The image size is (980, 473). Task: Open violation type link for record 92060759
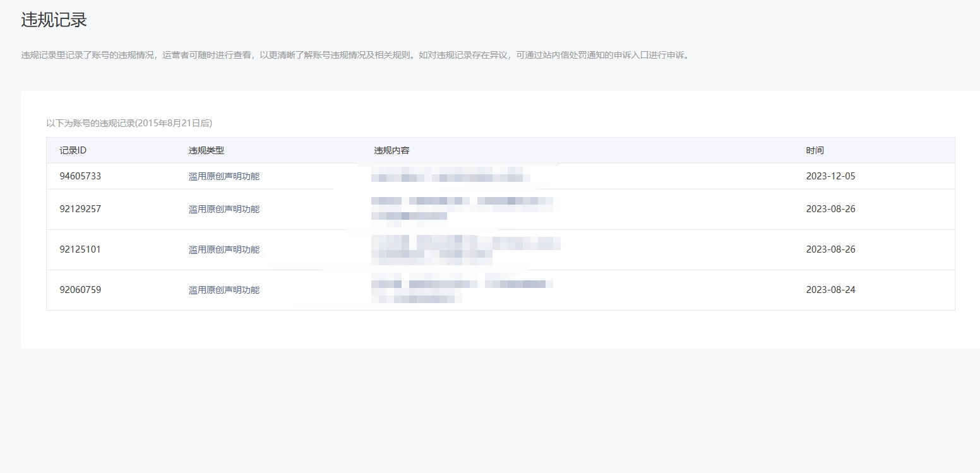(224, 290)
